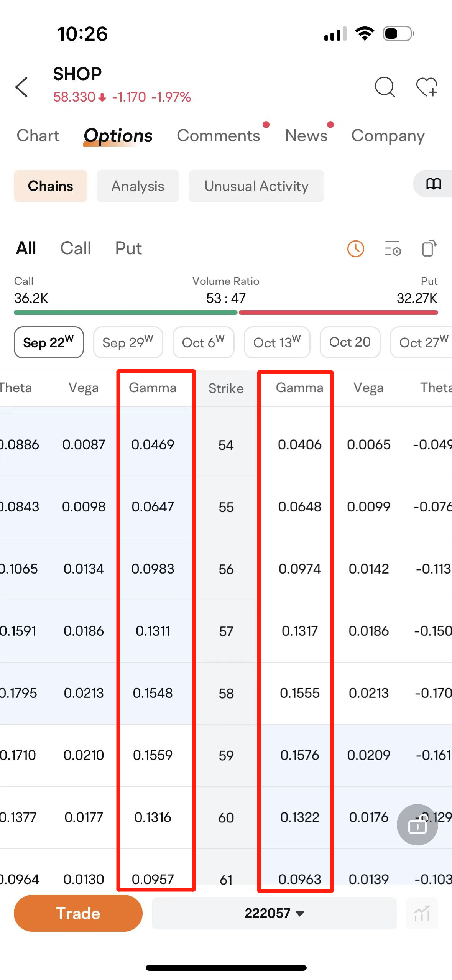
Task: Open the search magnifier icon
Action: coord(385,87)
